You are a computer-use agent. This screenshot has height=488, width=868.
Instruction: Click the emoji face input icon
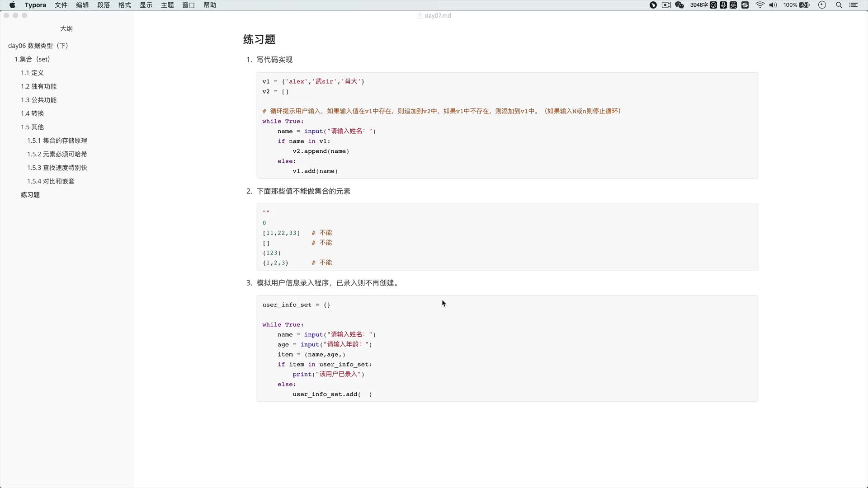point(713,5)
